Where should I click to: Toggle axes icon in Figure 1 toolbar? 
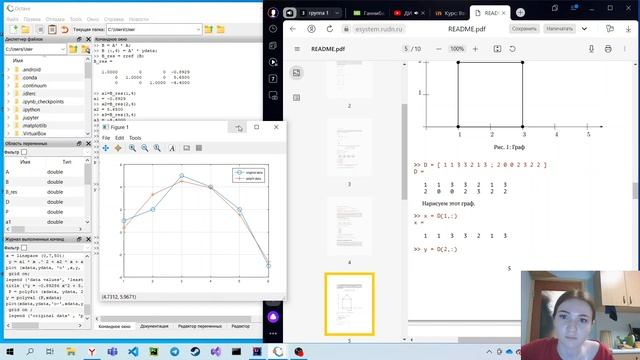187,148
